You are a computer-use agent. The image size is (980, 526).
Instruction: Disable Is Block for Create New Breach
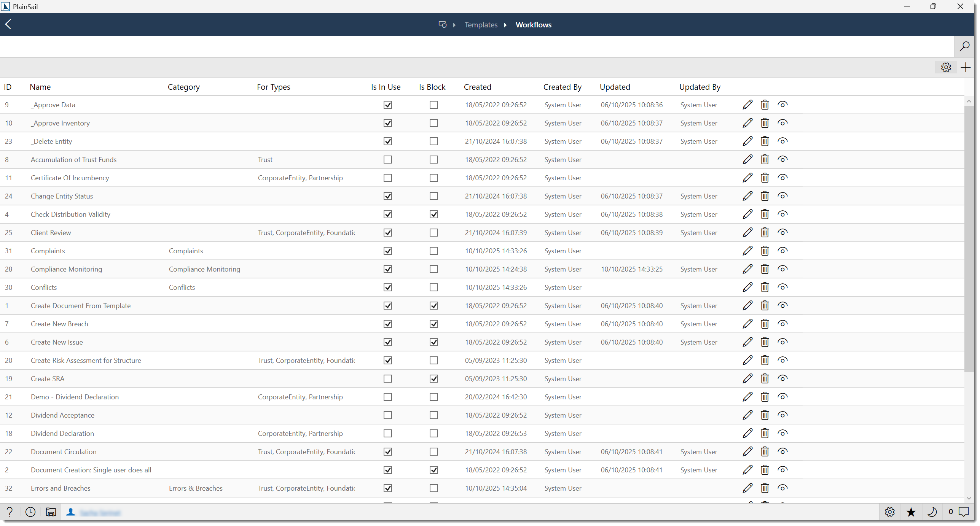(x=433, y=324)
